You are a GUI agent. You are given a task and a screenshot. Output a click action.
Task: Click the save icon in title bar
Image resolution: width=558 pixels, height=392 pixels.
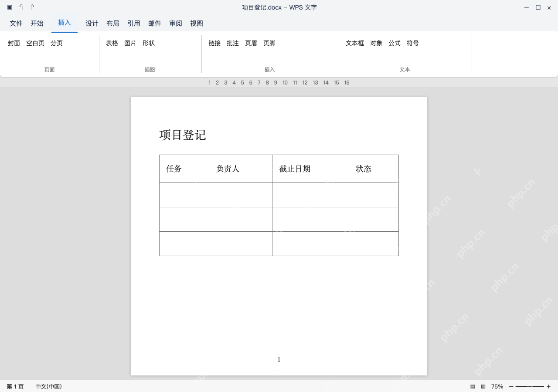click(x=10, y=7)
